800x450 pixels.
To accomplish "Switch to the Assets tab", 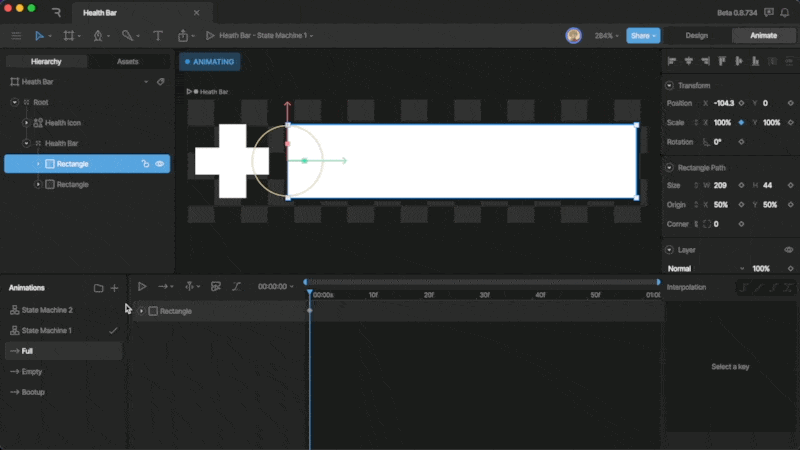I will pyautogui.click(x=128, y=62).
